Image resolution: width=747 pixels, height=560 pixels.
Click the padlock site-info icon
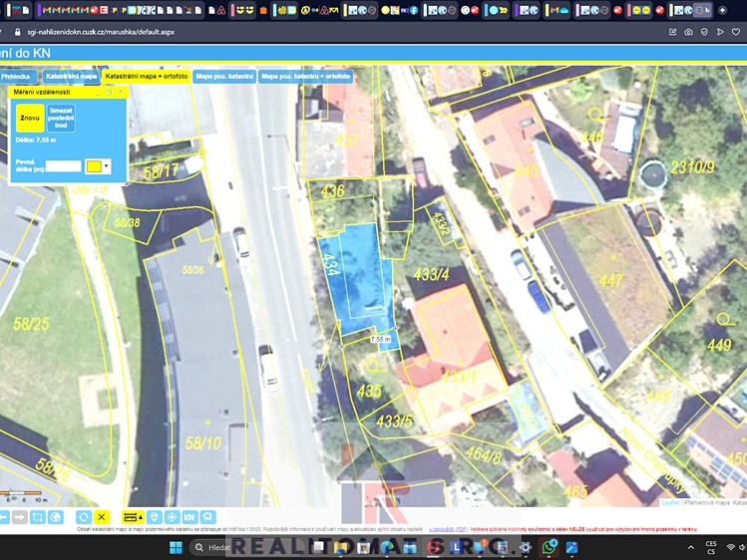[x=18, y=32]
